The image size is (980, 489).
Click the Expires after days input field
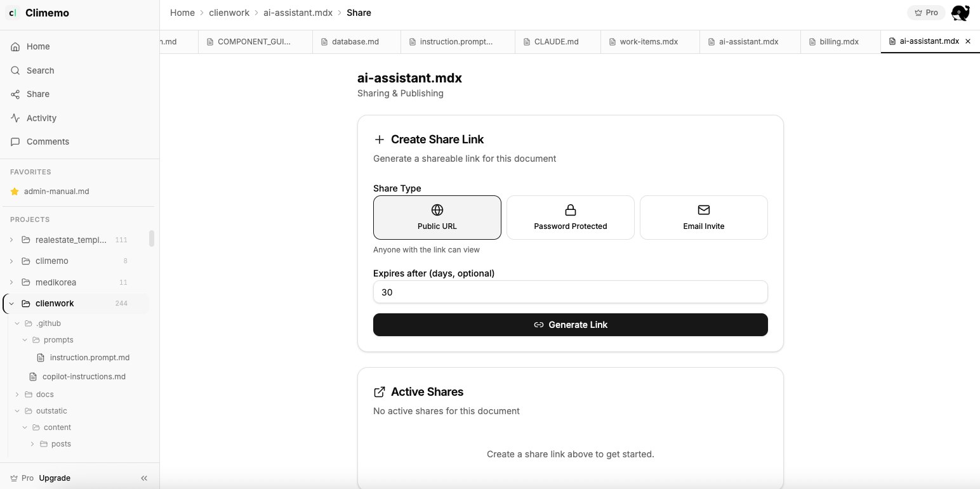pyautogui.click(x=570, y=292)
